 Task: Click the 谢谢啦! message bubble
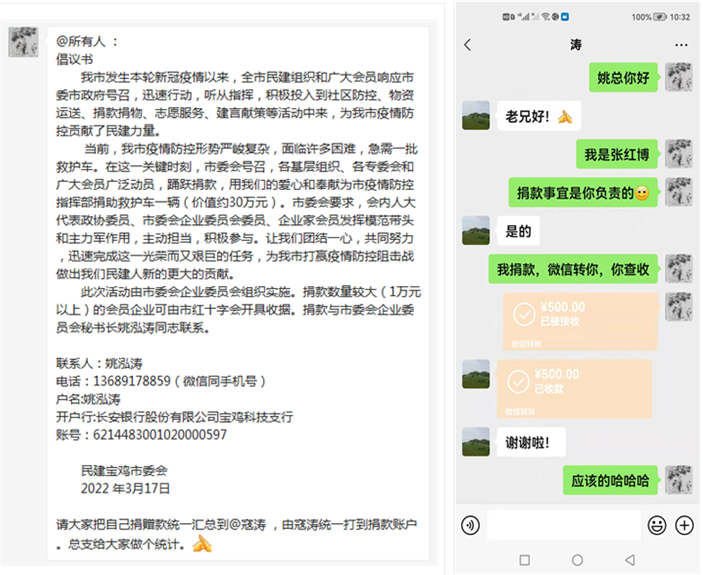(528, 441)
